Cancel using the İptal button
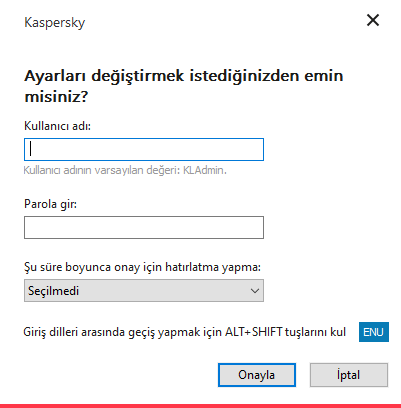This screenshot has width=401, height=408. coord(349,375)
